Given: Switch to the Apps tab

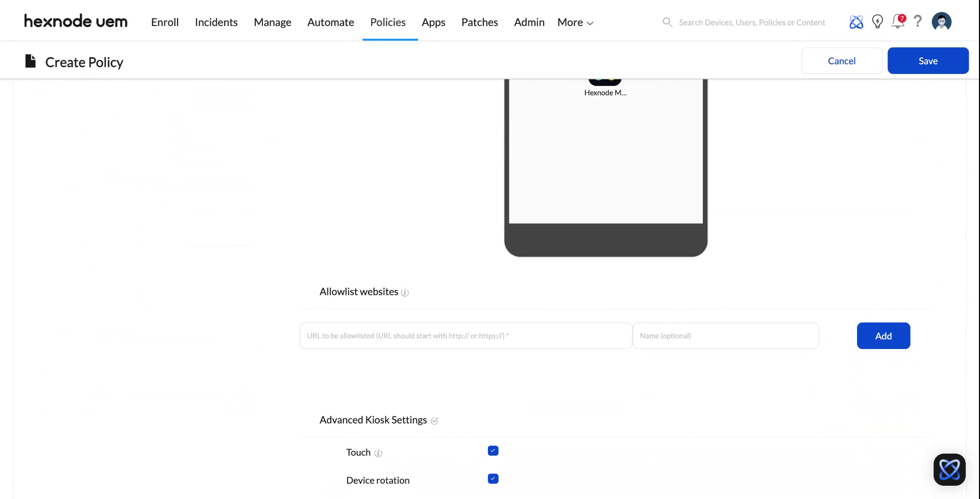Looking at the screenshot, I should (433, 22).
